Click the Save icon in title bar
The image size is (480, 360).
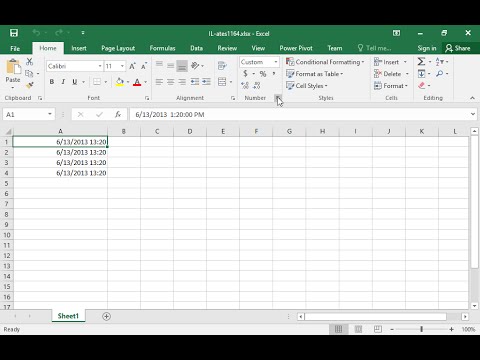point(14,33)
